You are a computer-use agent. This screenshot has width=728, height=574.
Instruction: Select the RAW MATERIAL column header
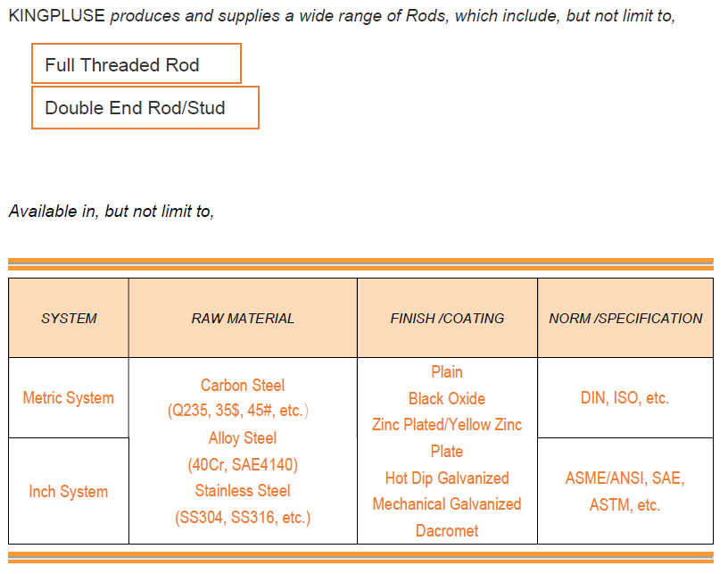click(243, 318)
